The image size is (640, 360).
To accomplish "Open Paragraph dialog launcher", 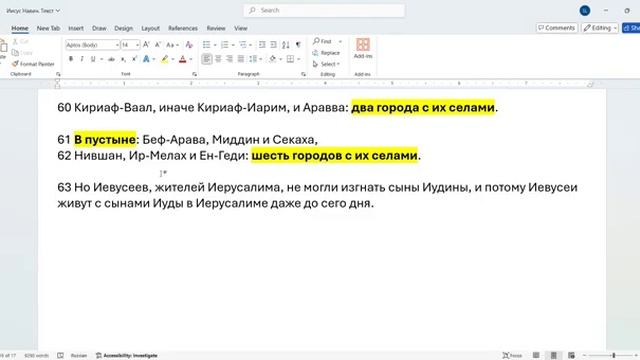I will coord(303,74).
